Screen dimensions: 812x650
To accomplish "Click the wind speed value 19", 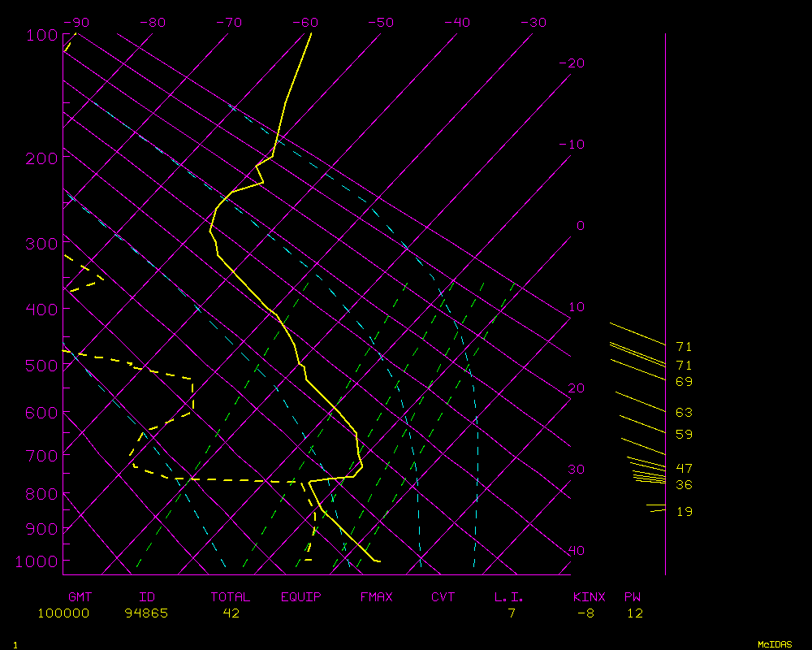I will pyautogui.click(x=684, y=512).
